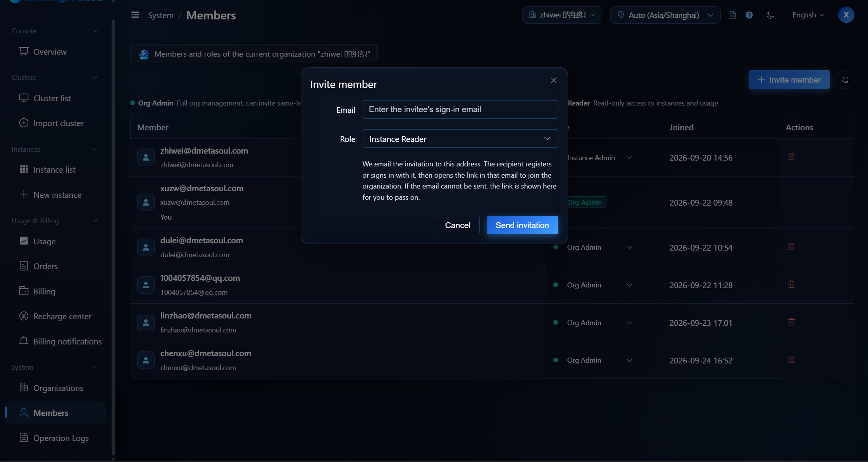Viewport: 868px width, 462px height.
Task: Open Billing notifications in the sidebar
Action: coord(55,342)
